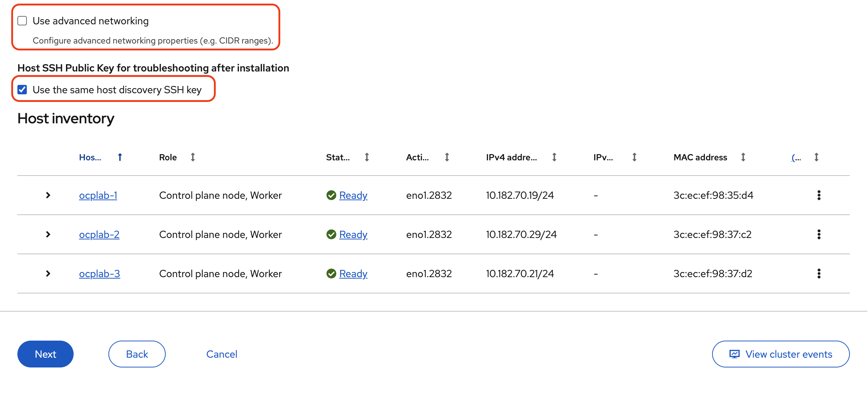Open the Ready status link for ocplab-2
The image size is (868, 407).
click(x=353, y=234)
